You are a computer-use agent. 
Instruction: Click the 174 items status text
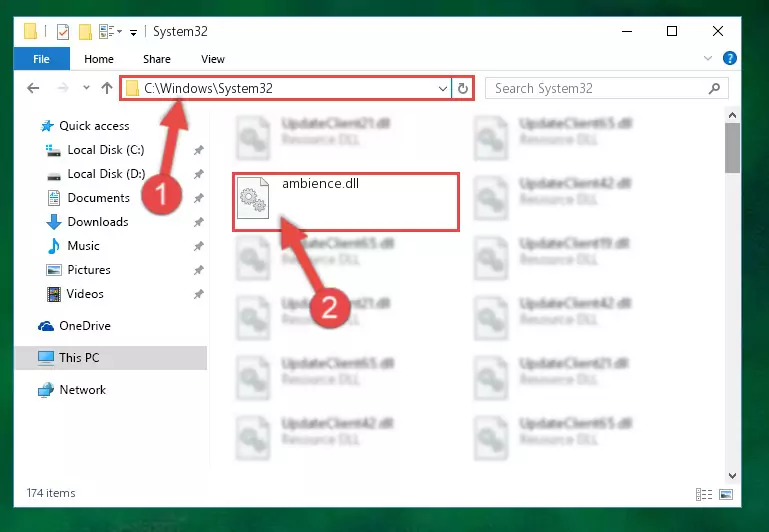[51, 493]
